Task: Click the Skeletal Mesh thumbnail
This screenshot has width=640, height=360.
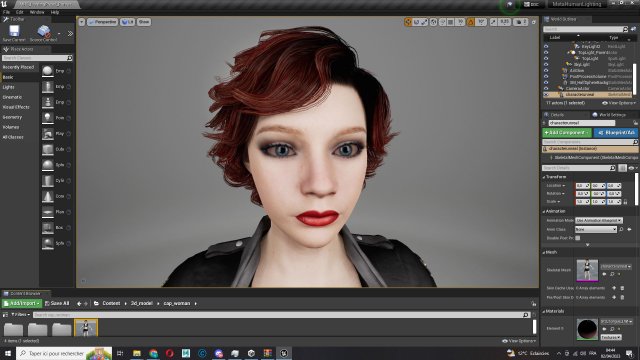Action: pyautogui.click(x=587, y=270)
